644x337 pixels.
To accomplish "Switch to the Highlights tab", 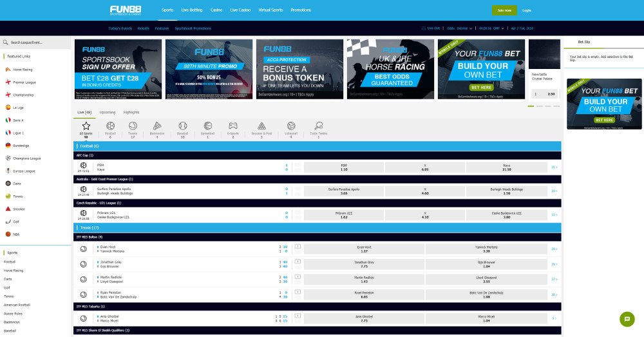I will pyautogui.click(x=131, y=112).
